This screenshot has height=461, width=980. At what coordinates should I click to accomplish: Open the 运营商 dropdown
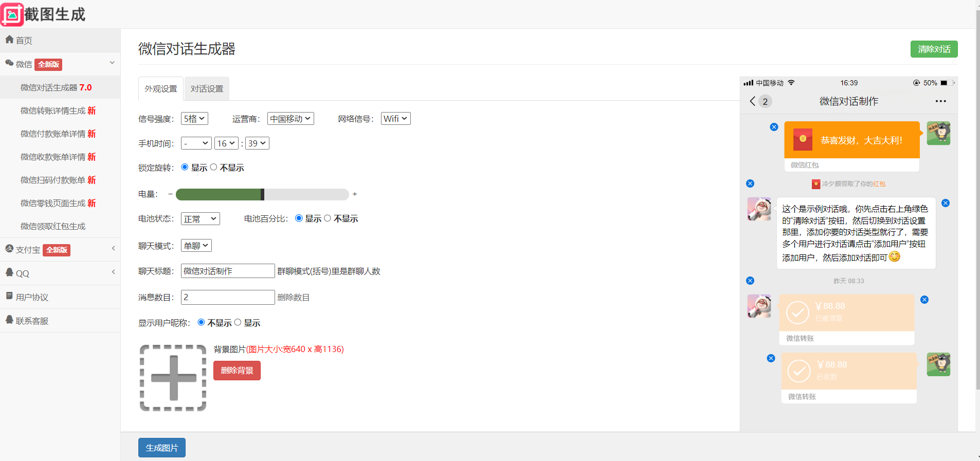291,119
